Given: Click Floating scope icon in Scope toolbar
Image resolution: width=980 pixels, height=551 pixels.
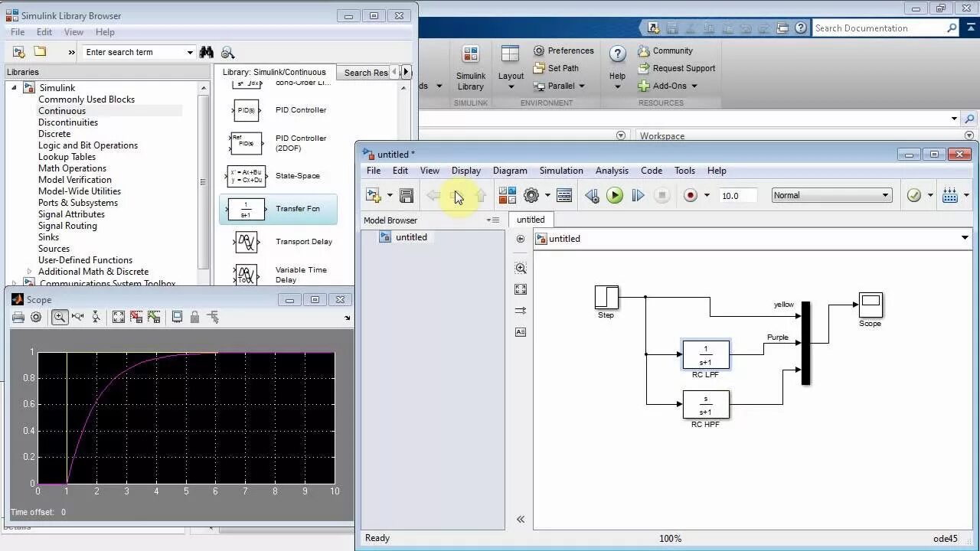Looking at the screenshot, I should [177, 317].
